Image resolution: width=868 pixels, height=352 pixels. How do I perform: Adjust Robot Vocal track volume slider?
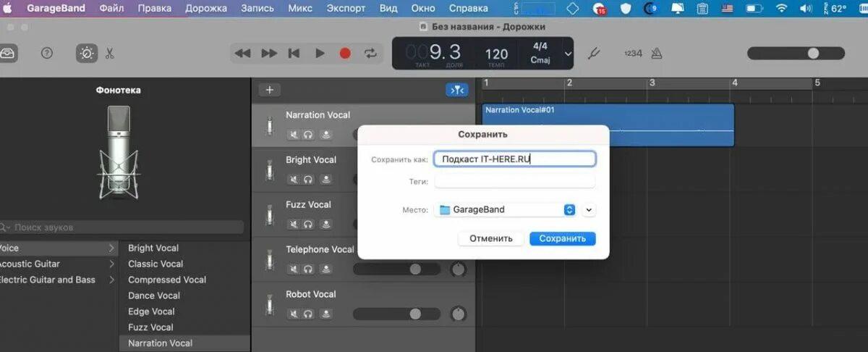pos(396,314)
